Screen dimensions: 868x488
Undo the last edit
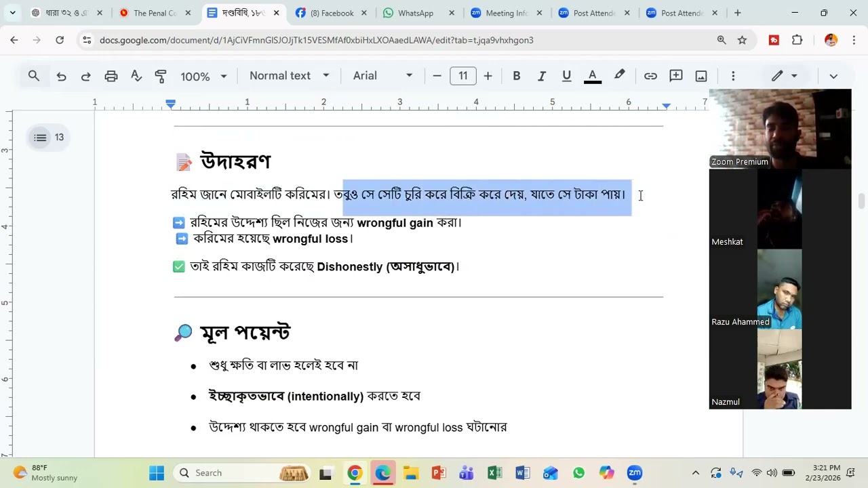tap(61, 76)
